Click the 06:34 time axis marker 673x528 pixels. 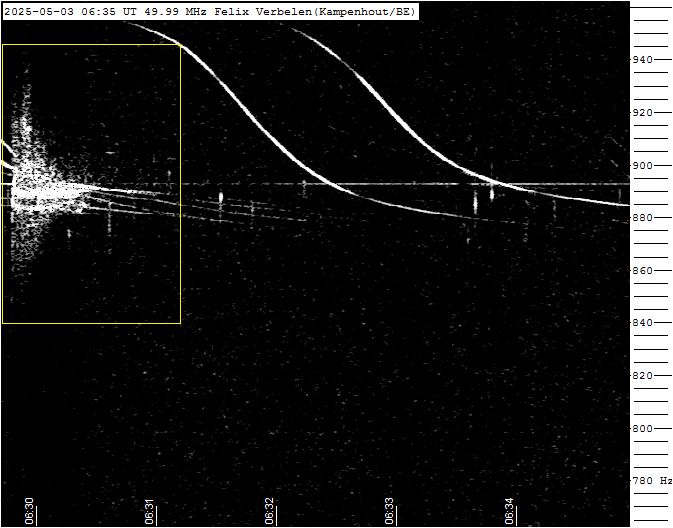point(509,511)
